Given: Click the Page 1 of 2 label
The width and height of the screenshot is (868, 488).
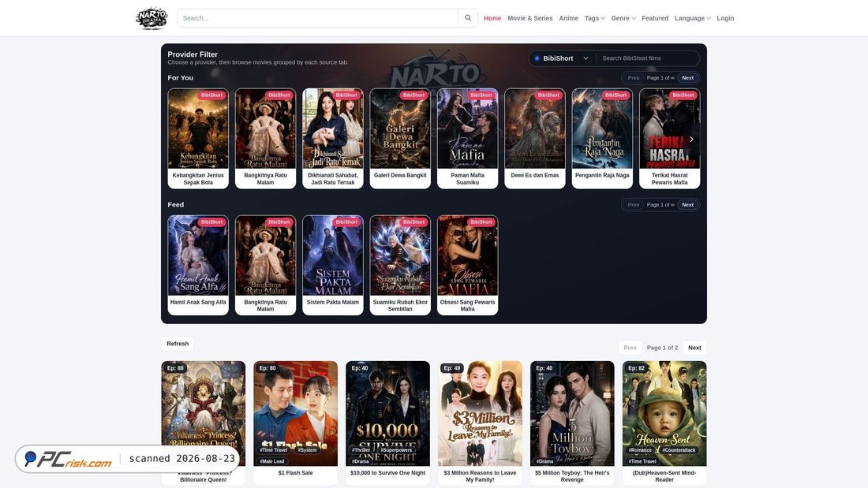Looking at the screenshot, I should [662, 348].
